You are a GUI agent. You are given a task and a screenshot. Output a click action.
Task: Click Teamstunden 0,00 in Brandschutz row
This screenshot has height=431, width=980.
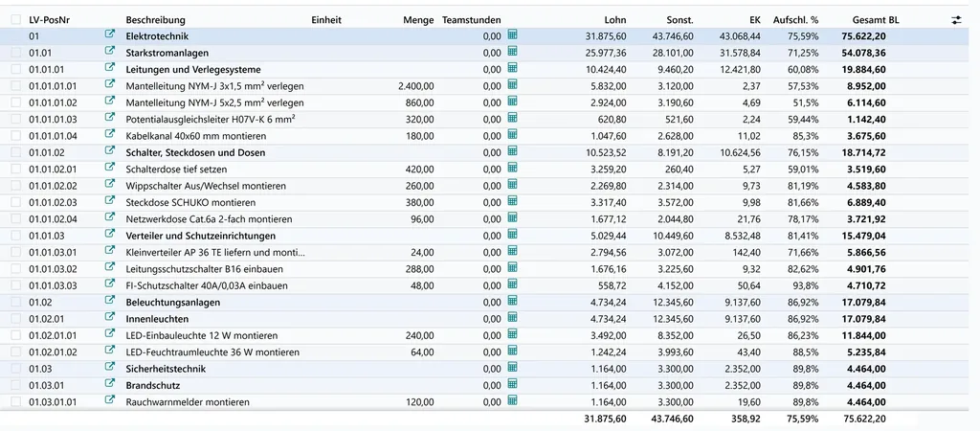(492, 385)
